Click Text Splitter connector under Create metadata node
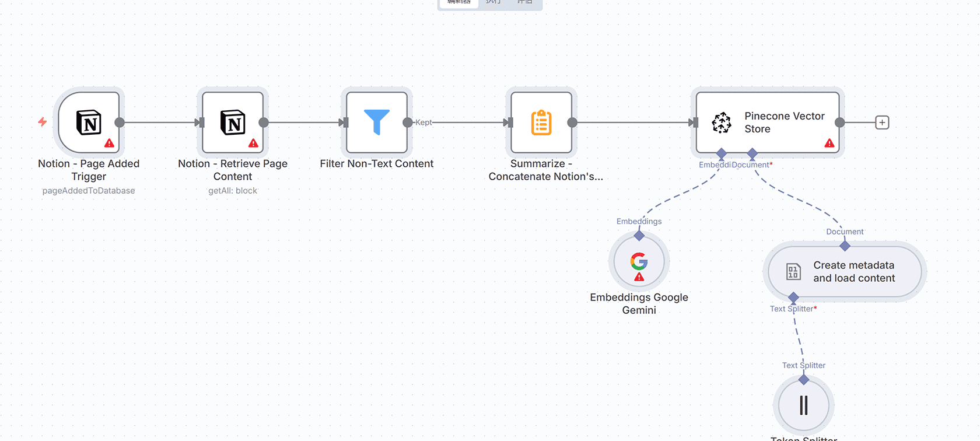The height and width of the screenshot is (441, 980). coord(793,298)
